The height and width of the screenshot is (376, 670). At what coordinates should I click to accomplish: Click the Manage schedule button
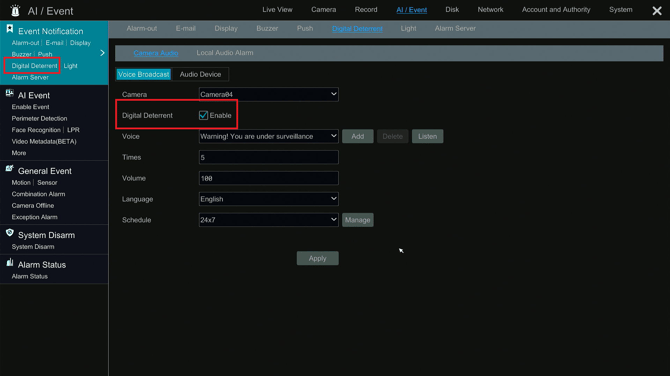pos(358,220)
